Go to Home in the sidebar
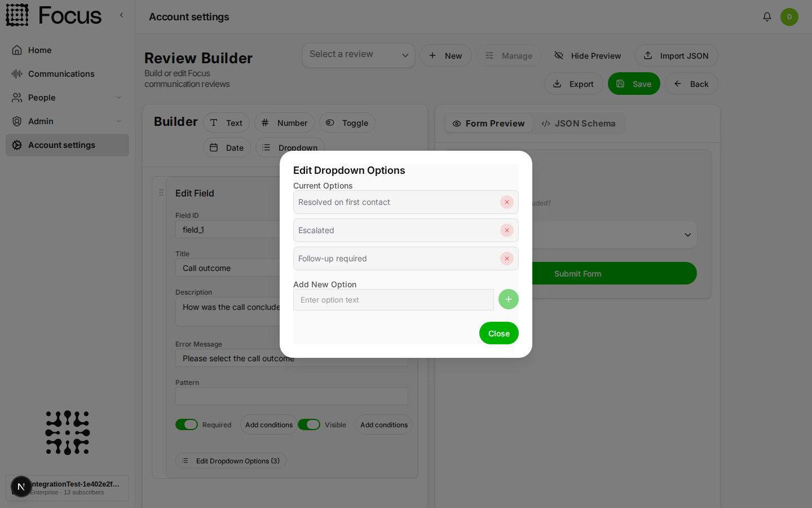The width and height of the screenshot is (812, 508). [67, 50]
